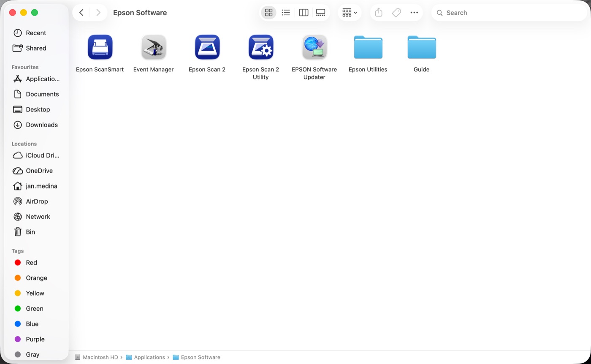Screen dimensions: 591x364
Task: Click Epson Software in the path bar
Action: (196, 357)
